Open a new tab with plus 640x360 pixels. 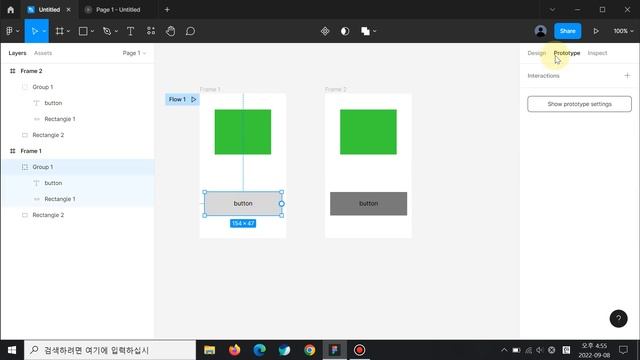pos(167,9)
